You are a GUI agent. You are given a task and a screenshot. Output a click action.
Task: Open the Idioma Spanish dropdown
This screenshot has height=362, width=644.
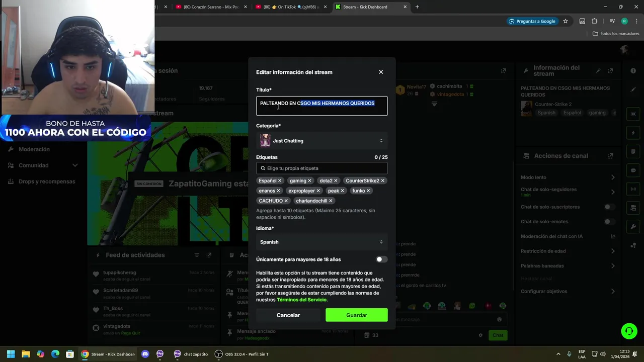click(x=322, y=242)
